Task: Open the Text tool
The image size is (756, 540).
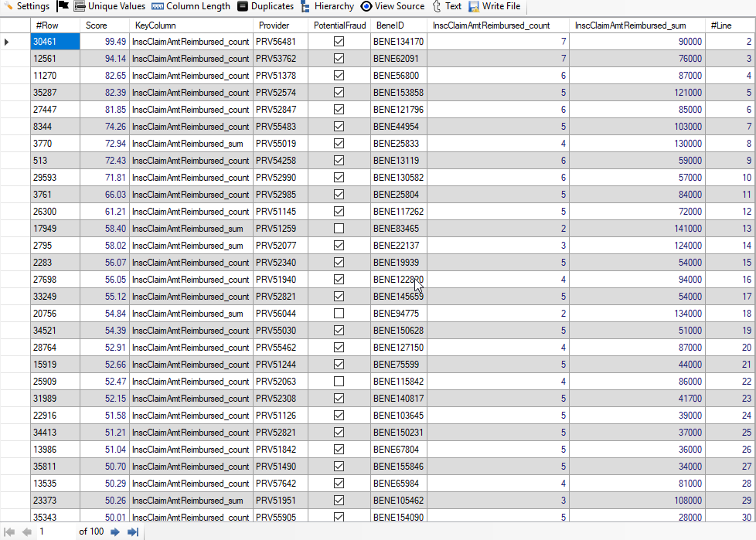Action: 447,6
